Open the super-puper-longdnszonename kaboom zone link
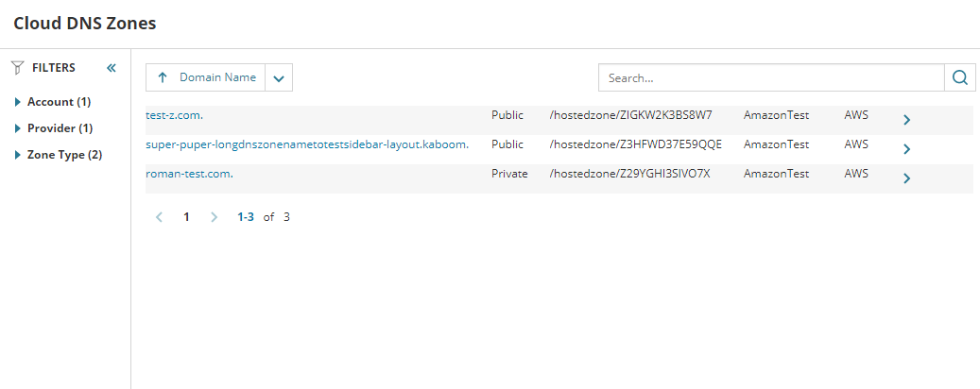980x389 pixels. pos(307,144)
